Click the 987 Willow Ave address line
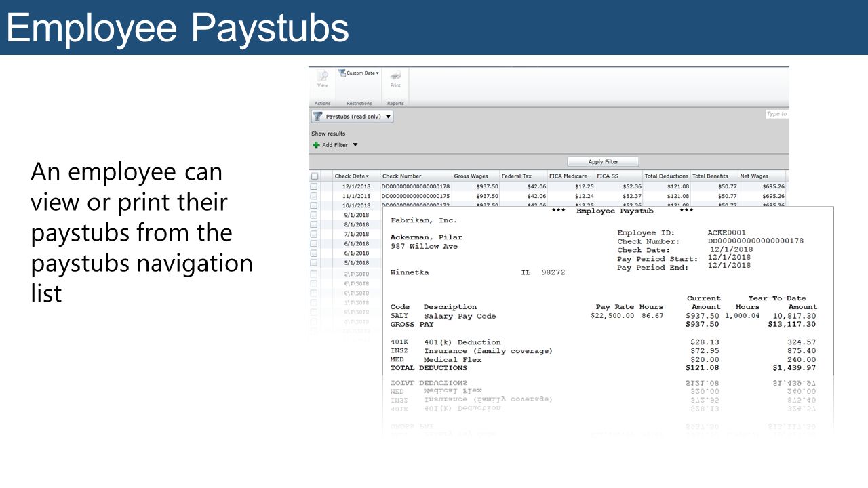The width and height of the screenshot is (868, 488). 424,247
